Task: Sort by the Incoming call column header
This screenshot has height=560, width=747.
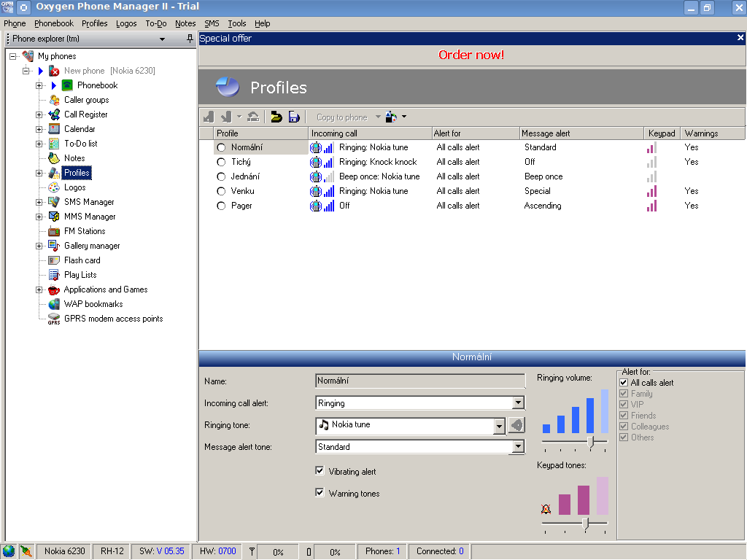Action: pos(369,133)
